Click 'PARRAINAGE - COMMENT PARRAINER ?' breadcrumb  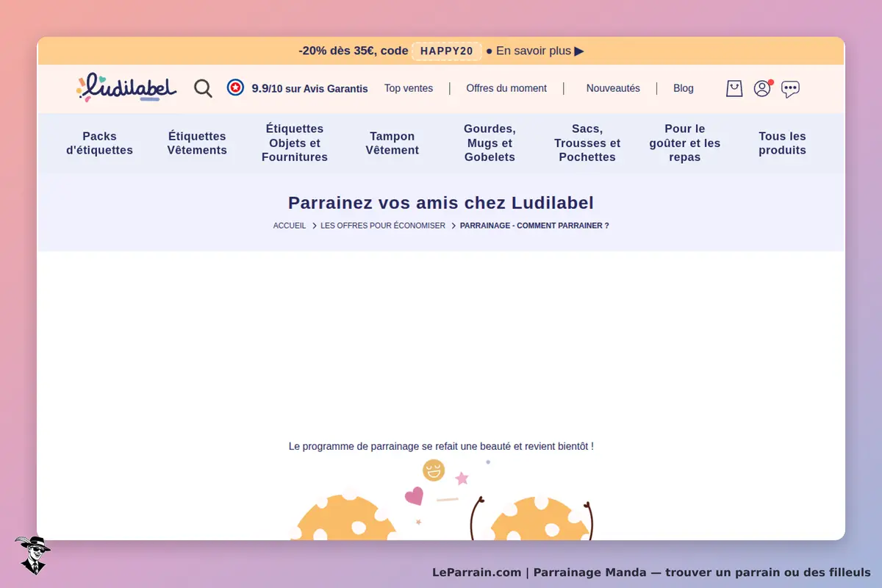coord(534,226)
